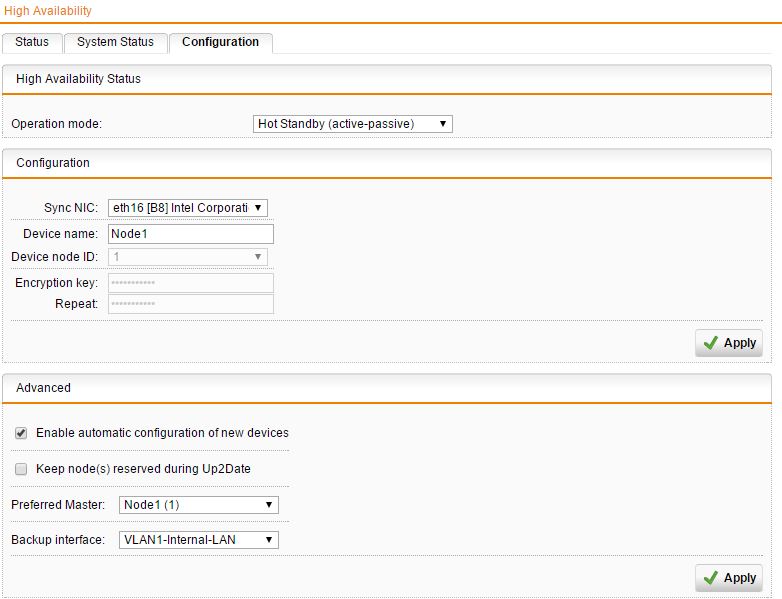The height and width of the screenshot is (599, 782).
Task: Click the Device name field containing Node1
Action: [x=190, y=234]
